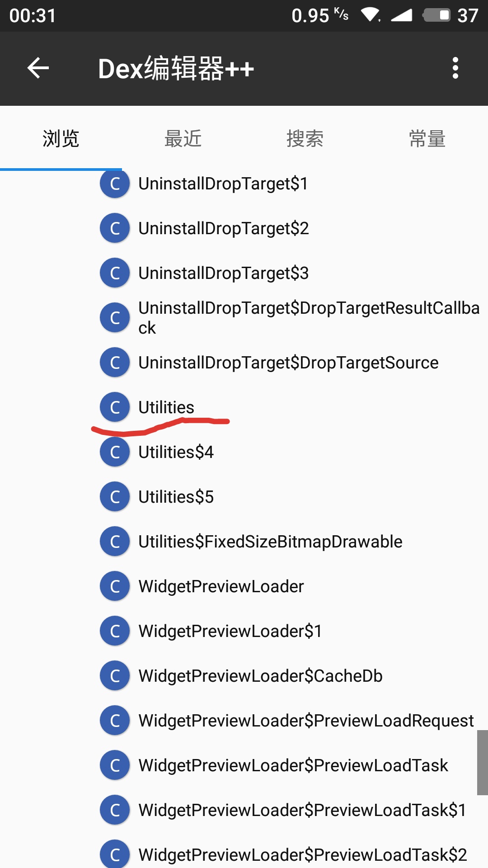This screenshot has width=488, height=868.
Task: Click the list scrollbar thumb
Action: click(482, 762)
